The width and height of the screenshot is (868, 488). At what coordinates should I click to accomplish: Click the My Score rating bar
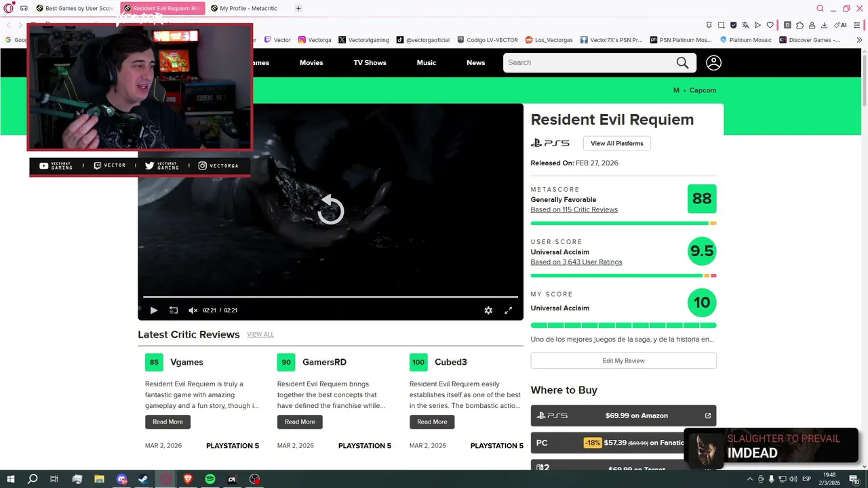click(624, 325)
